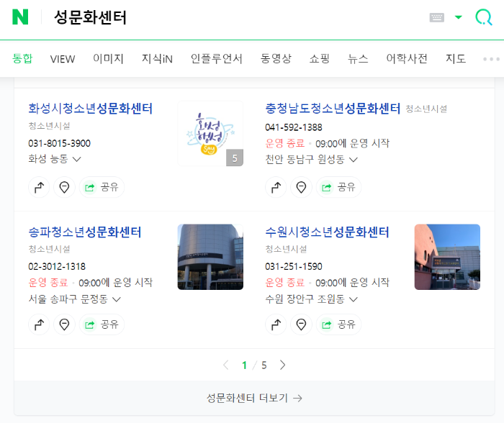Click 운영 종료 status under 충청남도청소년성문화센터
The image size is (504, 423).
(x=285, y=143)
